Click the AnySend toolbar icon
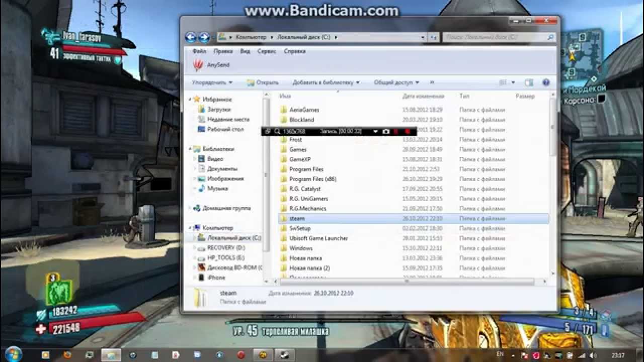The image size is (644, 362). pyautogui.click(x=198, y=65)
